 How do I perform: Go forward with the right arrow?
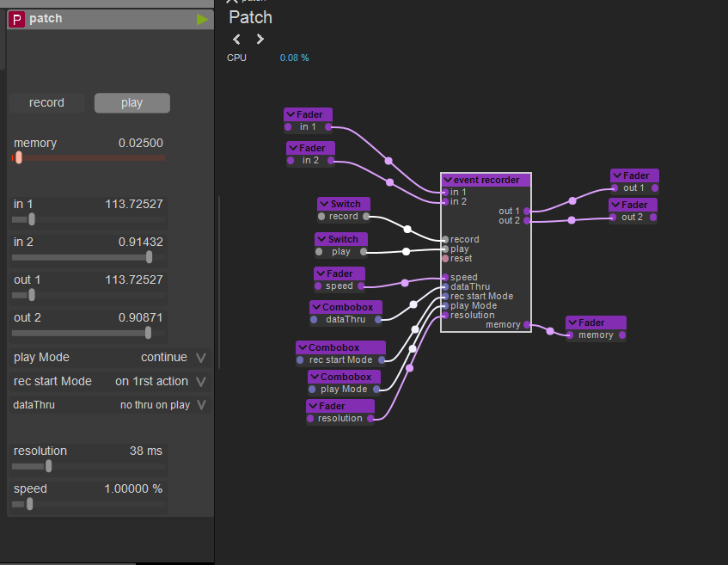point(260,39)
